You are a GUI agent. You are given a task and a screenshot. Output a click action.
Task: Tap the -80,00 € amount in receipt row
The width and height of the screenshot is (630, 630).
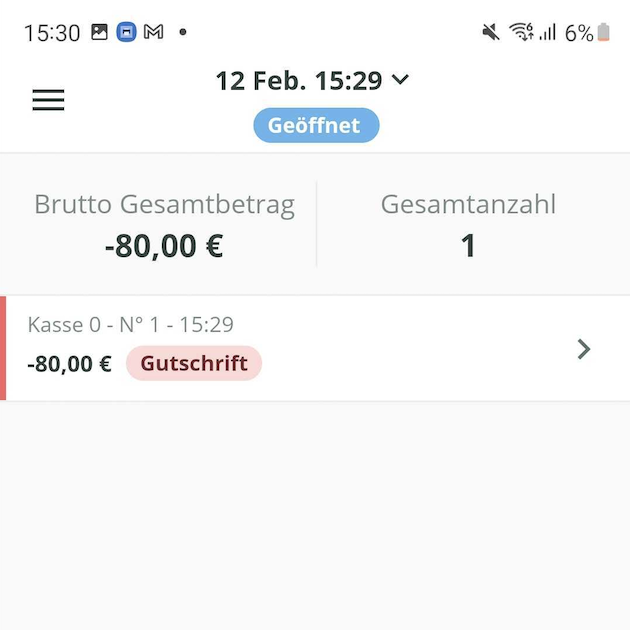point(69,364)
